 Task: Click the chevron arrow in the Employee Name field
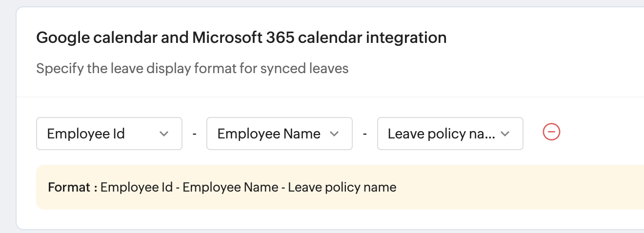334,134
